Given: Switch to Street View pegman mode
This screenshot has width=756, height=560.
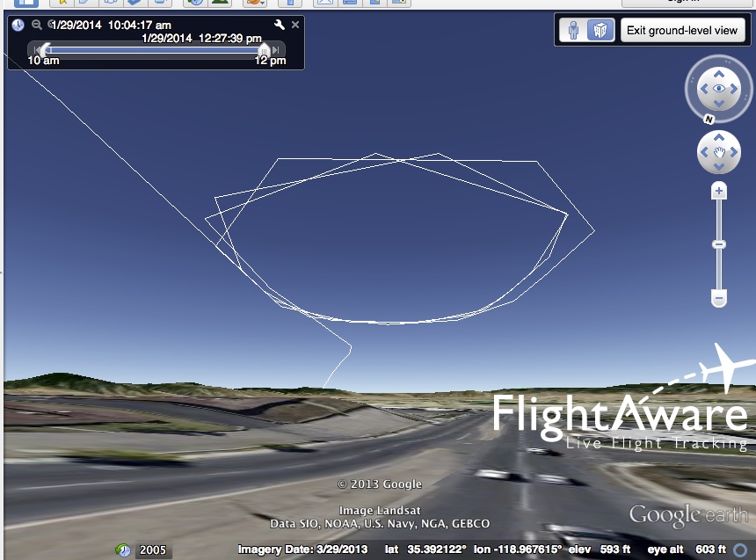Looking at the screenshot, I should [573, 30].
